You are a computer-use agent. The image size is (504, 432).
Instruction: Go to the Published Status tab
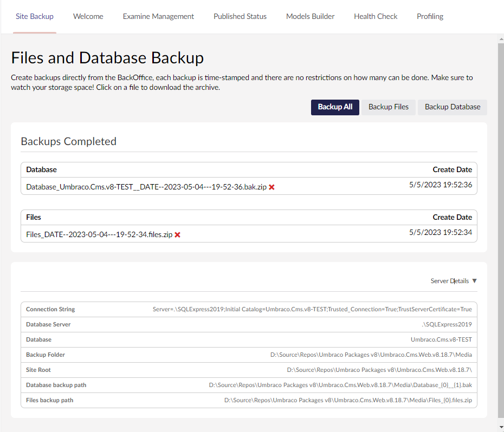tap(240, 16)
